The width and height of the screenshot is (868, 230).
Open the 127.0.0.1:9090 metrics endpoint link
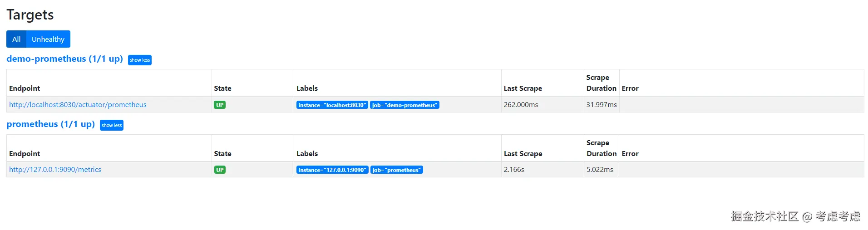55,170
